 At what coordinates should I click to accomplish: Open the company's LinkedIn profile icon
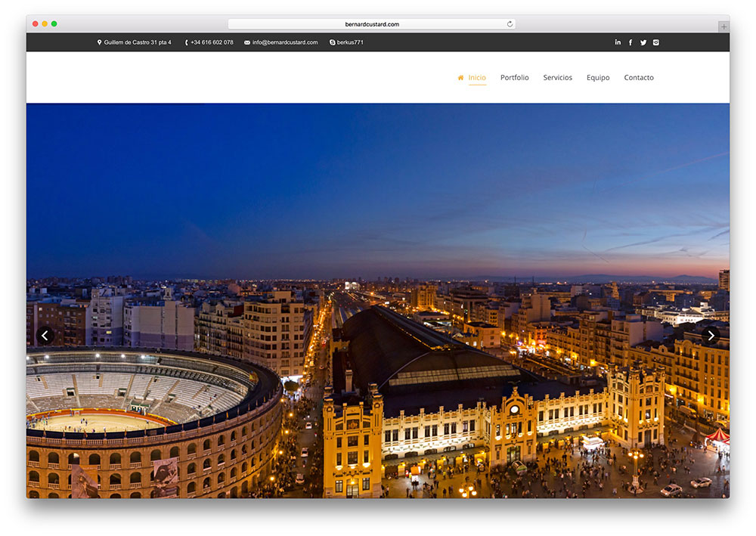coord(618,42)
